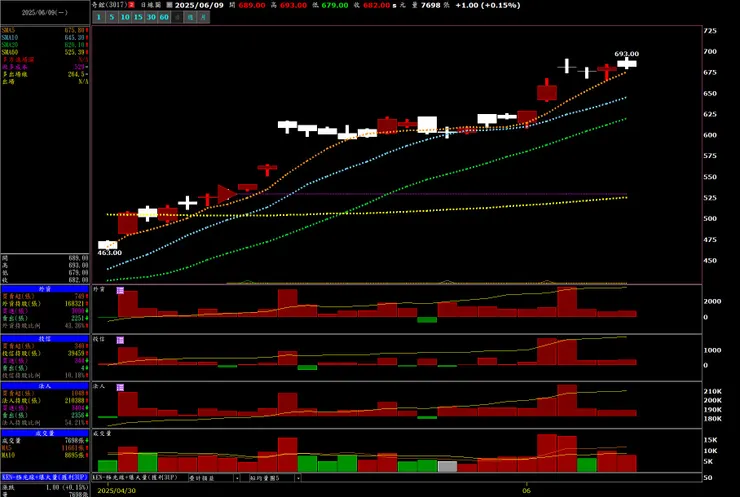Screen dimensions: 740x497
Task: Open the purple settings icon in 投信 panel
Action: pos(120,340)
